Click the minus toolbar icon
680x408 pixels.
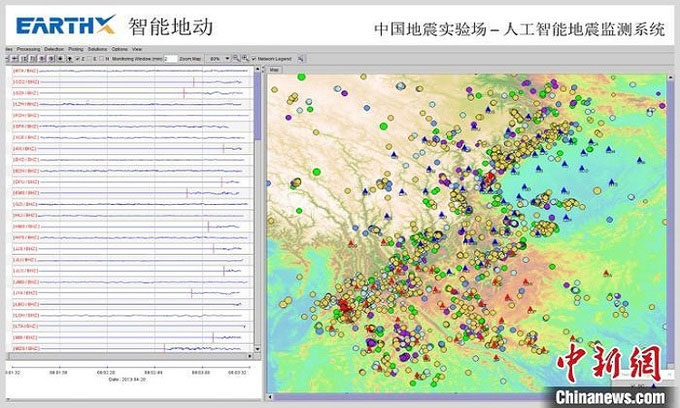pyautogui.click(x=7, y=59)
